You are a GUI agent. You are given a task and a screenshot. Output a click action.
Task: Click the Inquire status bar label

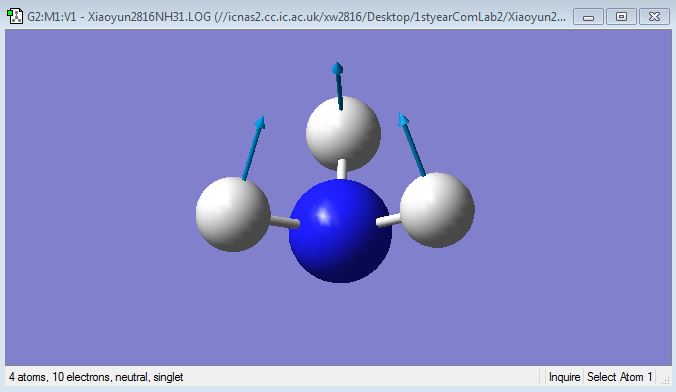564,377
